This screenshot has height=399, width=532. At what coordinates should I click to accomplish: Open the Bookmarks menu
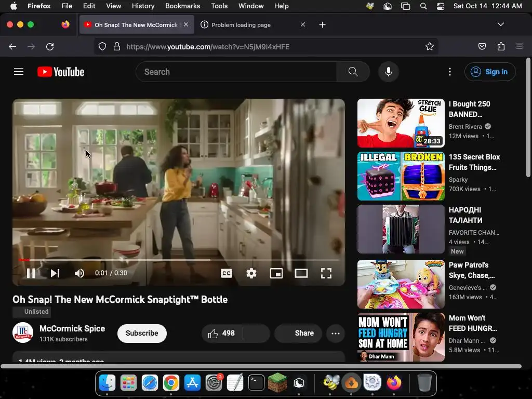182,6
